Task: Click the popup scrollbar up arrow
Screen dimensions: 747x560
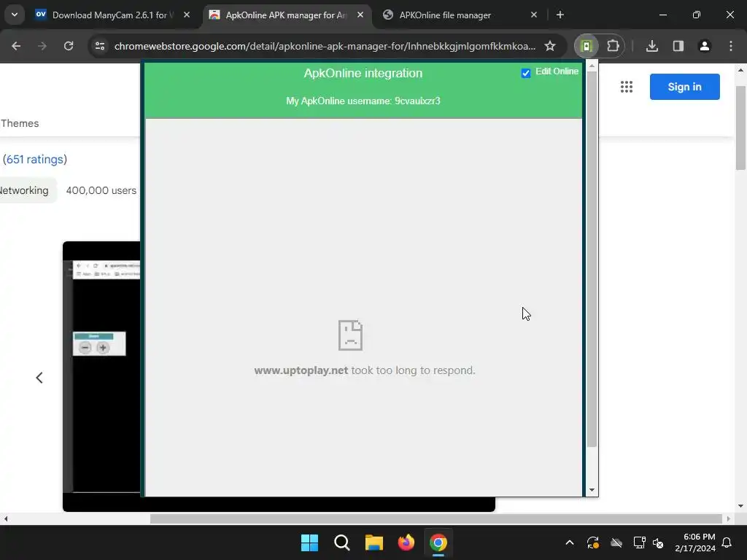Action: [x=592, y=66]
